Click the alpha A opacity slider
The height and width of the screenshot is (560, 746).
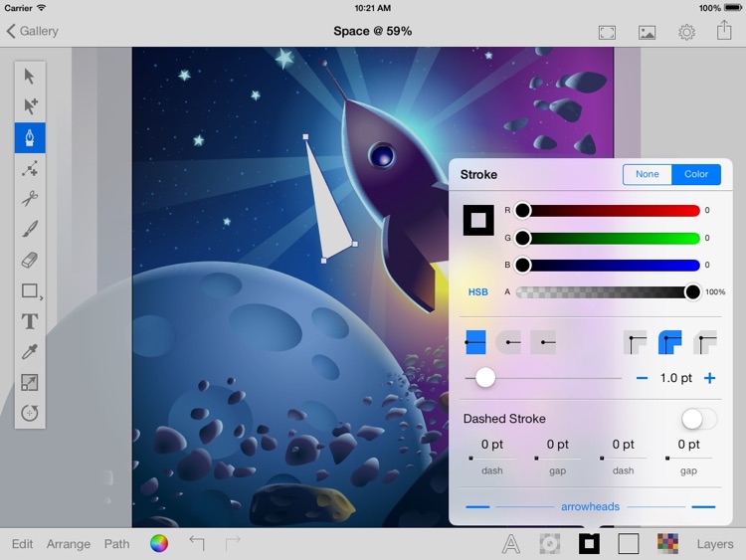[x=607, y=292]
